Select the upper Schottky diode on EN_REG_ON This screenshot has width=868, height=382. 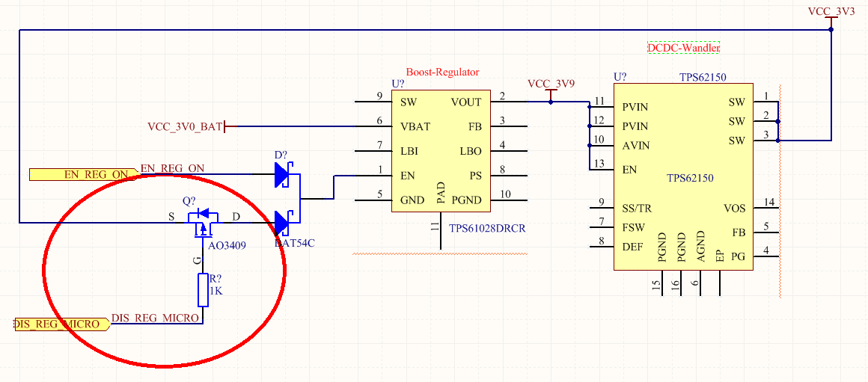tap(283, 174)
